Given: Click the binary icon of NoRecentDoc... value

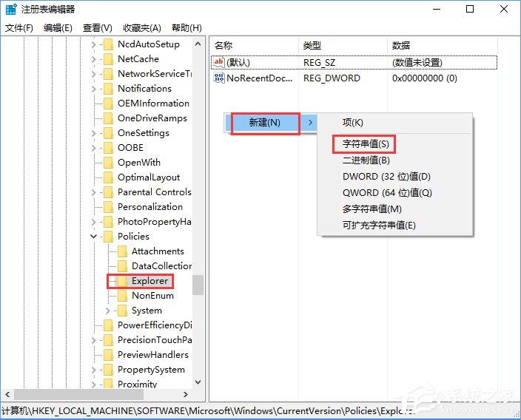Looking at the screenshot, I should [x=218, y=78].
